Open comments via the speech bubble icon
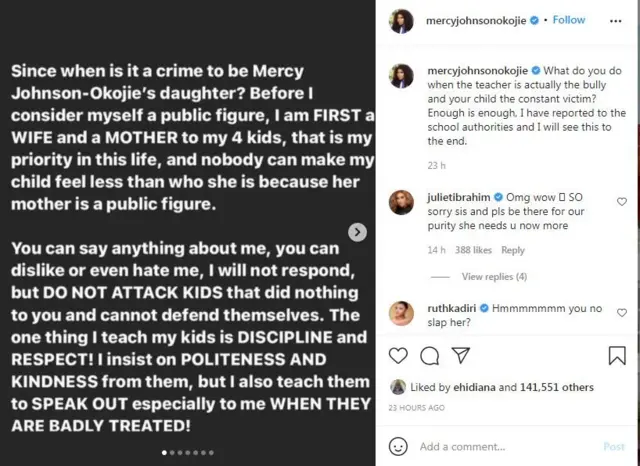 coord(430,355)
